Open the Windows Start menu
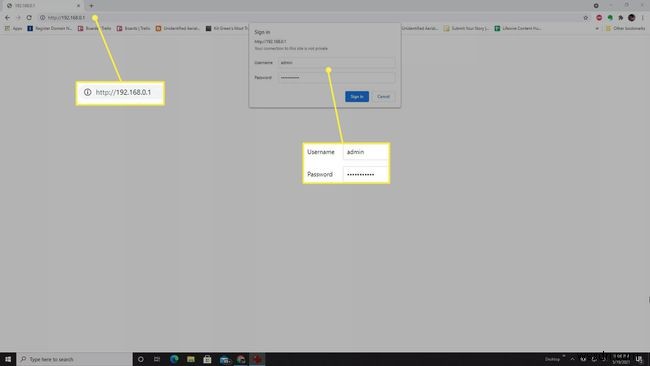 coord(8,359)
